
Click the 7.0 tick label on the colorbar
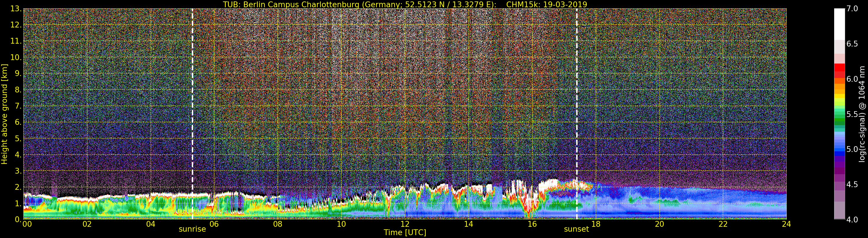[852, 9]
